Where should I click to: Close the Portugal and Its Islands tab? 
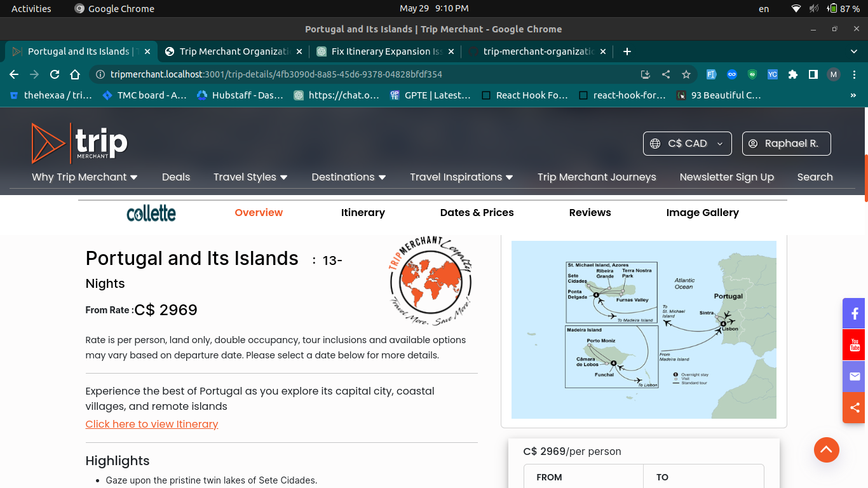click(x=148, y=51)
